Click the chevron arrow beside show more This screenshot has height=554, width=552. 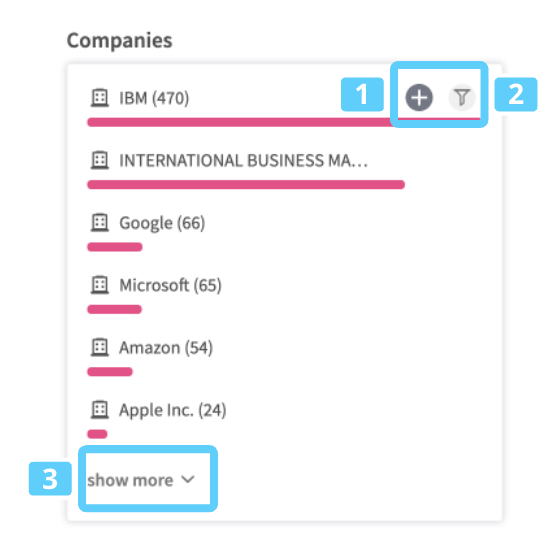[188, 480]
